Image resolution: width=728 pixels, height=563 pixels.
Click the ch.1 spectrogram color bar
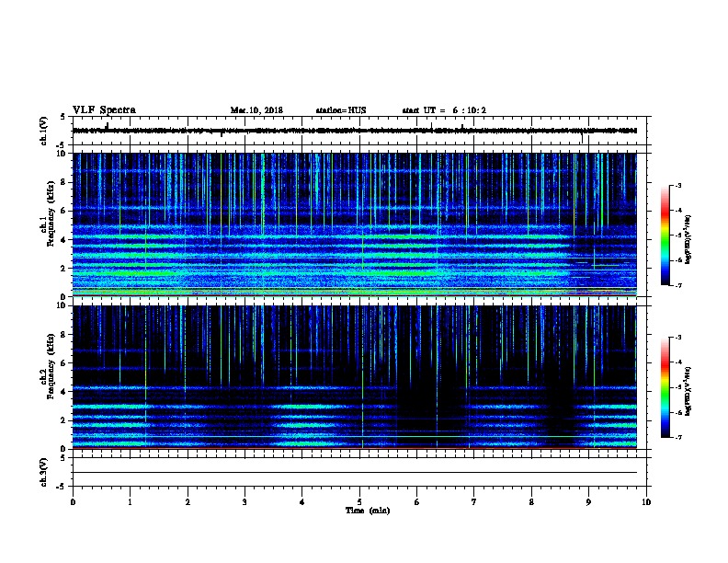tap(665, 236)
